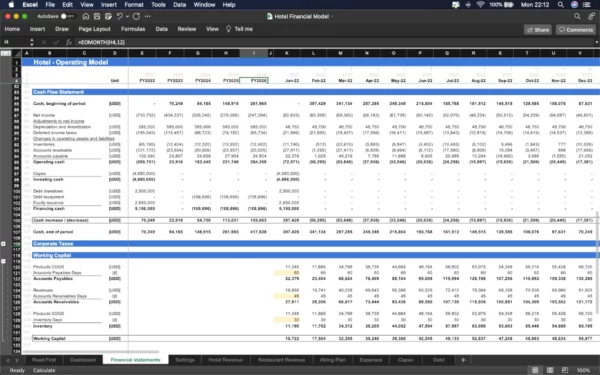Click the Redo circular arrow icon

136,16
